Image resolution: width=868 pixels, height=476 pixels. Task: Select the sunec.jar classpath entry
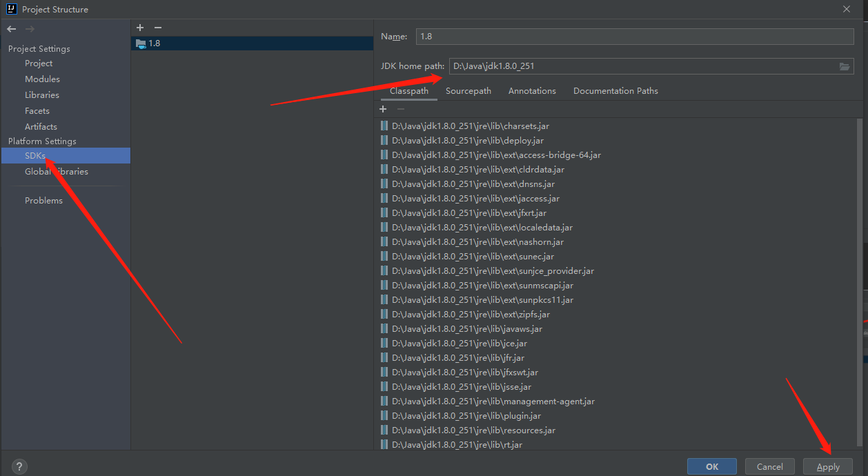[x=473, y=257]
